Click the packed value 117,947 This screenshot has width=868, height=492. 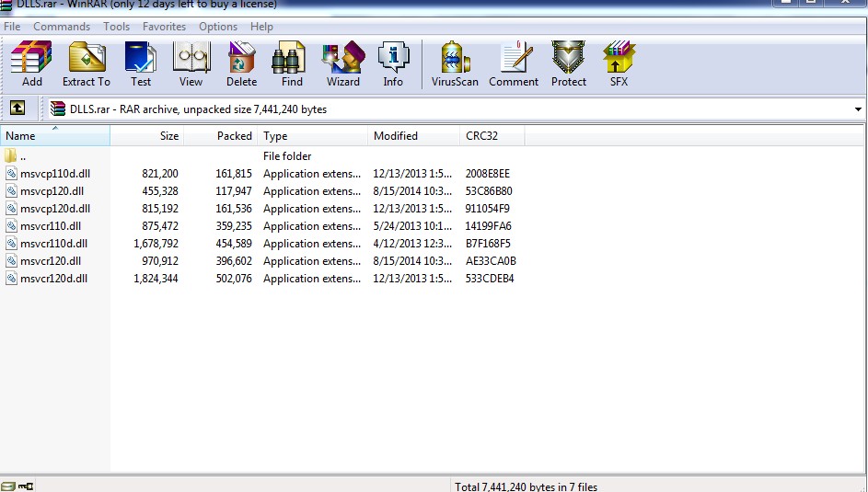[234, 191]
